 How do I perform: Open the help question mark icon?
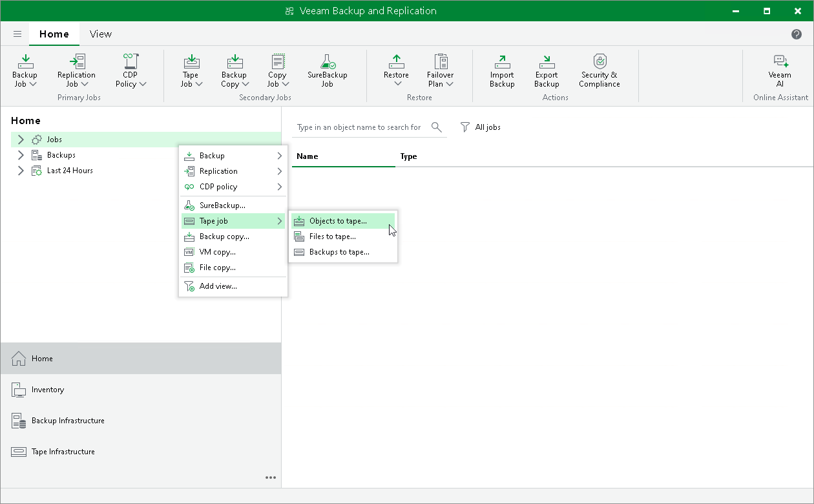[x=797, y=34]
